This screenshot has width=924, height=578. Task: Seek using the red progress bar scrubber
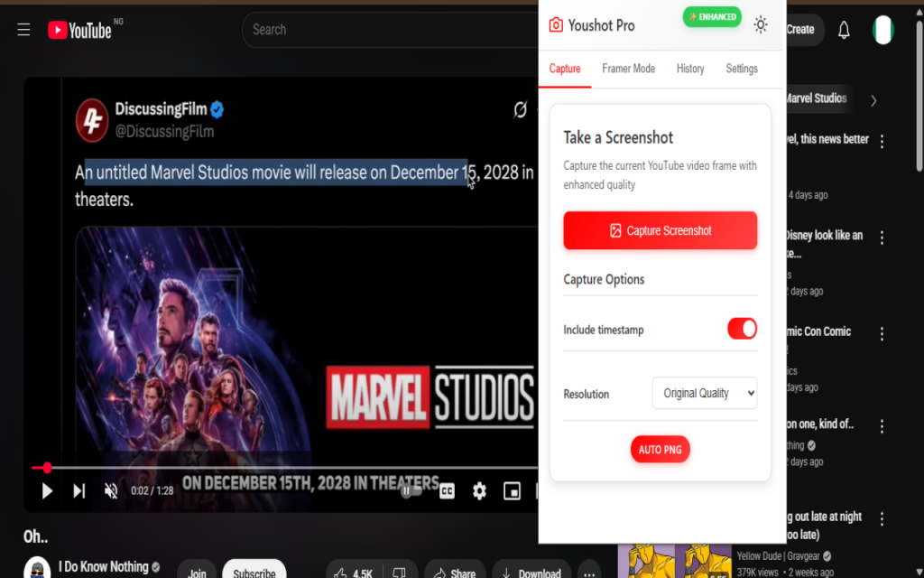(47, 469)
